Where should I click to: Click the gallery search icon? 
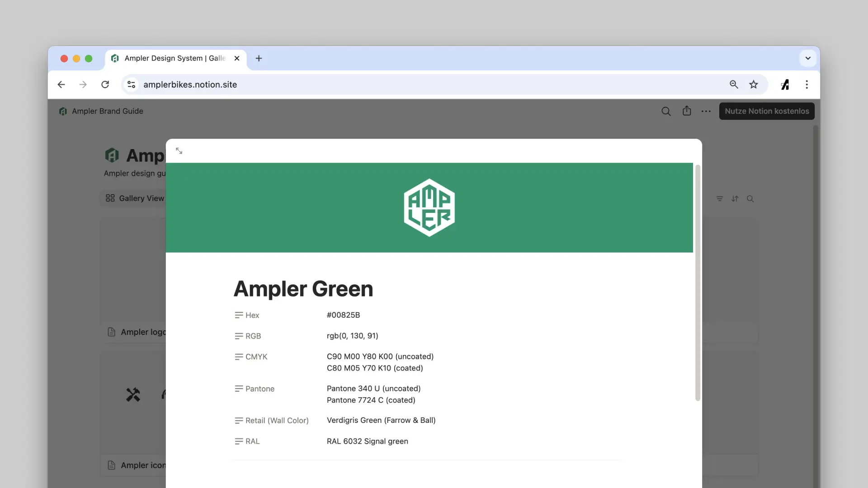[750, 199]
